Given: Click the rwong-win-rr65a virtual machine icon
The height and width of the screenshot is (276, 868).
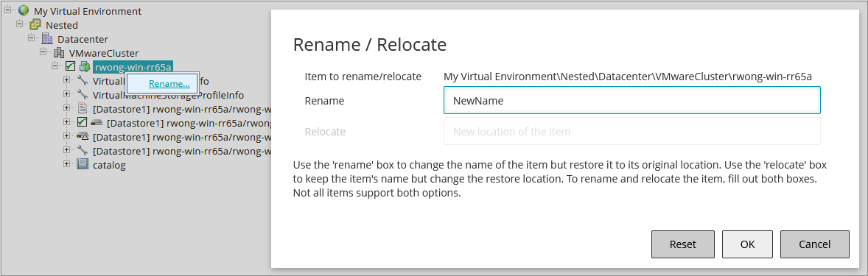Looking at the screenshot, I should [84, 67].
